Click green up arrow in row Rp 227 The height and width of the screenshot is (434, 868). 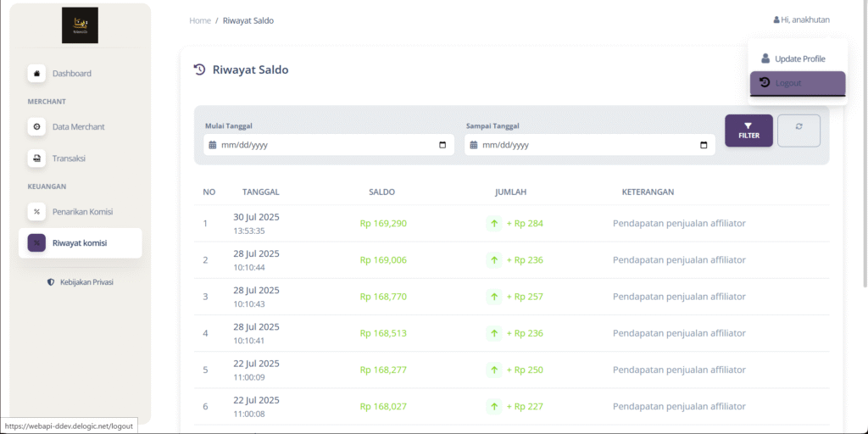click(494, 406)
